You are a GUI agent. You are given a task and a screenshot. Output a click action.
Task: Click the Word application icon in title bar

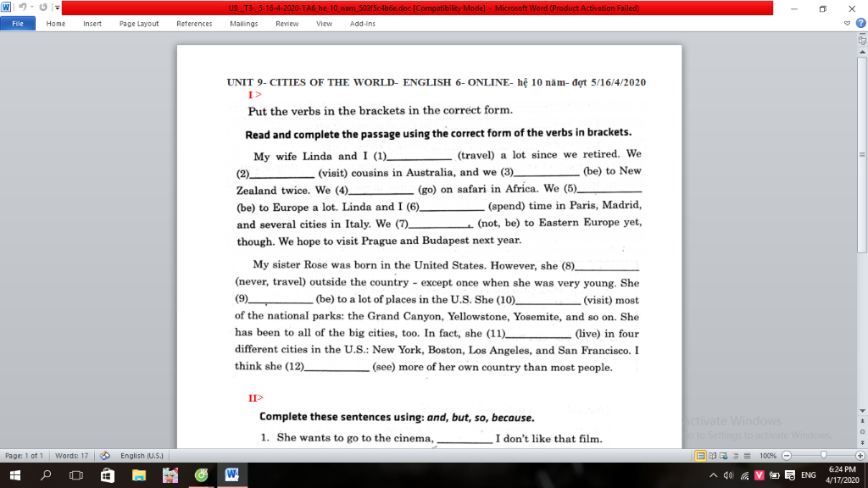tap(6, 7)
